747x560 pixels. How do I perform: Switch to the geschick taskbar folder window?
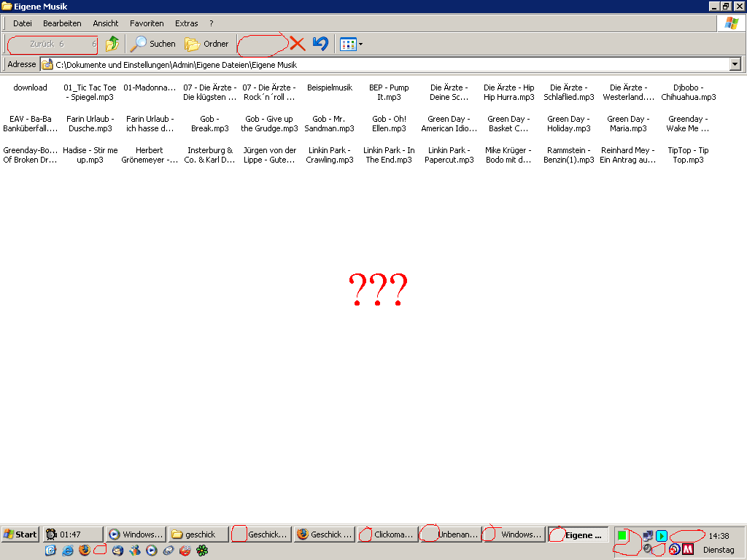pyautogui.click(x=198, y=534)
